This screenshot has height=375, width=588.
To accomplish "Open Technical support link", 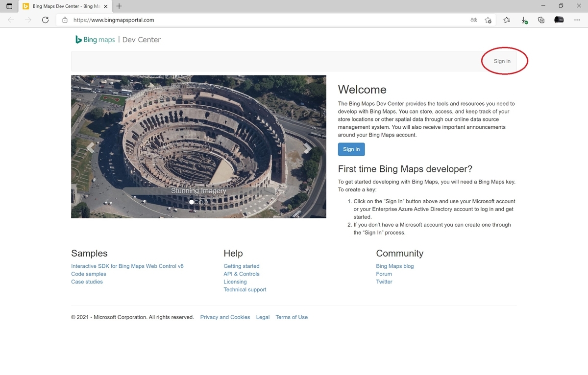I will pos(245,290).
